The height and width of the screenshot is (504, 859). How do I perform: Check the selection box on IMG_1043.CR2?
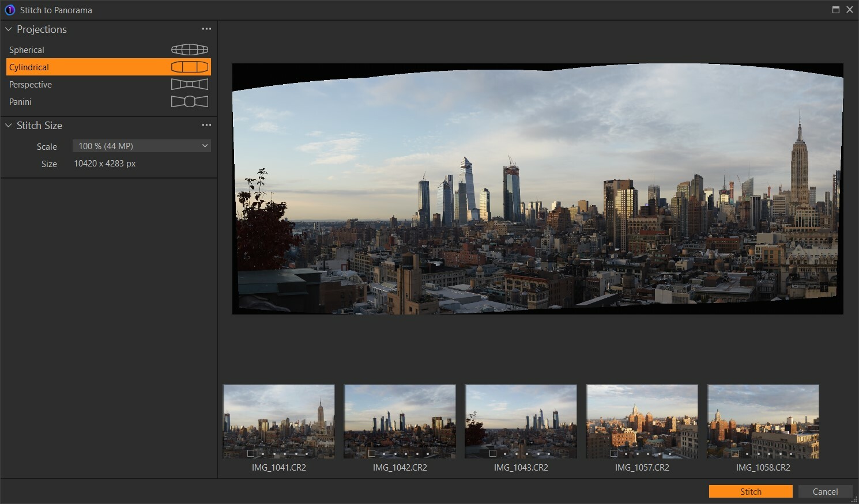[x=493, y=453]
